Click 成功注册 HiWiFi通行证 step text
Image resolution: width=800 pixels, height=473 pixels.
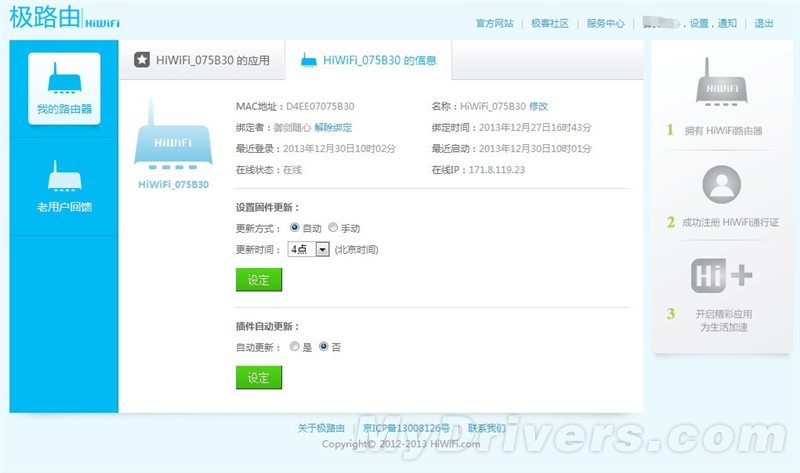pos(731,222)
